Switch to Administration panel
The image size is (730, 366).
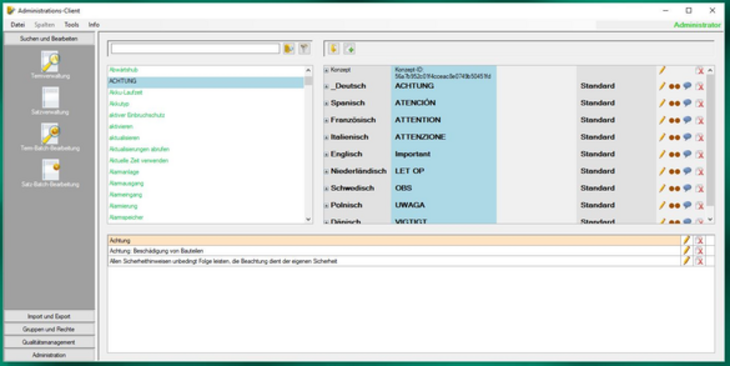(49, 355)
